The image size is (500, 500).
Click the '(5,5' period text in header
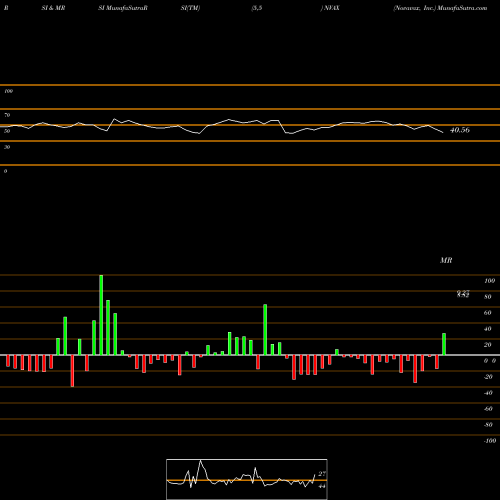click(257, 8)
